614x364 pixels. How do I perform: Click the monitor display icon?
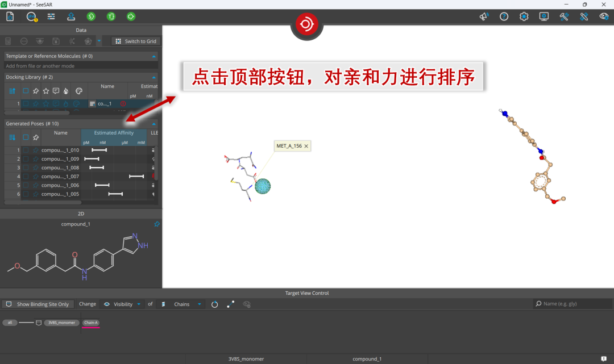[x=544, y=16]
